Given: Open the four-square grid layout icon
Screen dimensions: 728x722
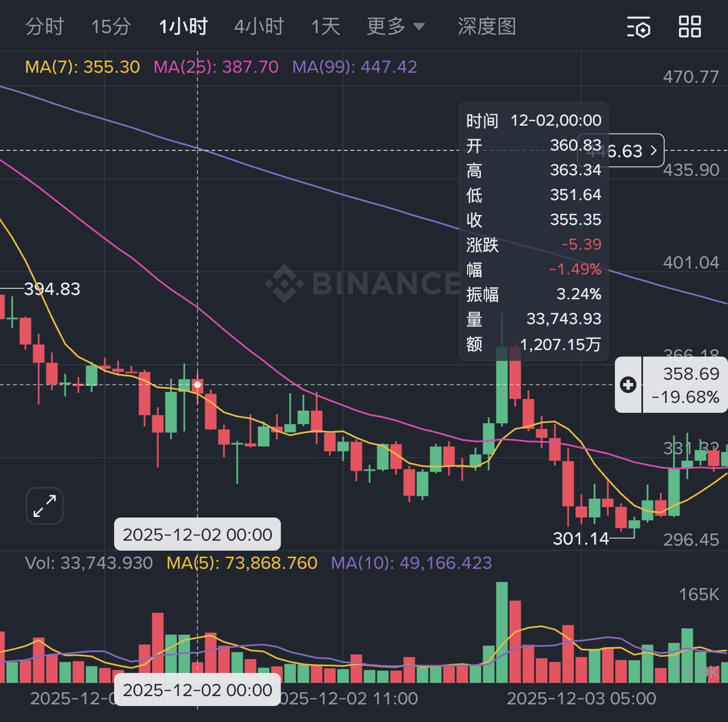Looking at the screenshot, I should point(689,26).
